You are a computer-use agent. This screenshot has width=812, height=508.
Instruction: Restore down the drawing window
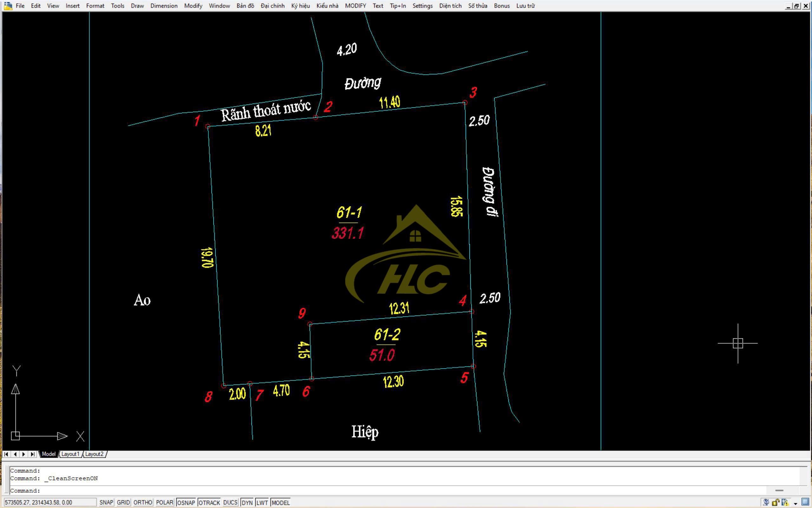(x=797, y=6)
